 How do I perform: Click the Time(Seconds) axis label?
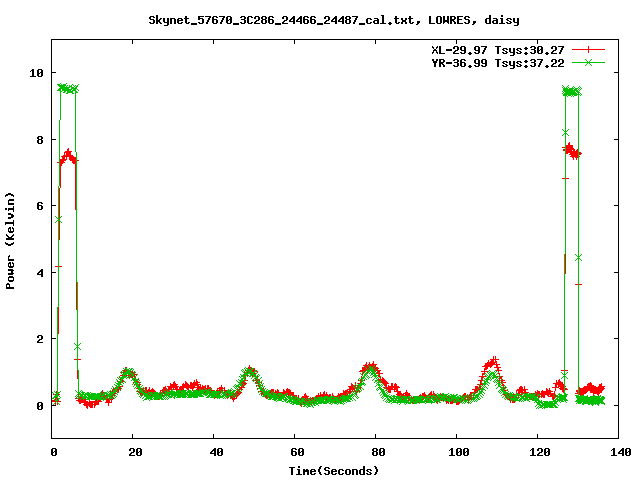point(333,471)
